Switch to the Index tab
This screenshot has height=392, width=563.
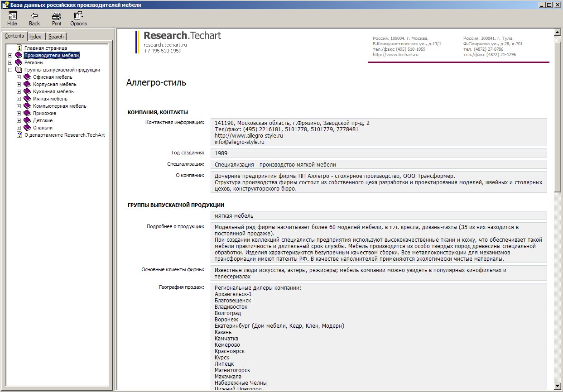35,37
